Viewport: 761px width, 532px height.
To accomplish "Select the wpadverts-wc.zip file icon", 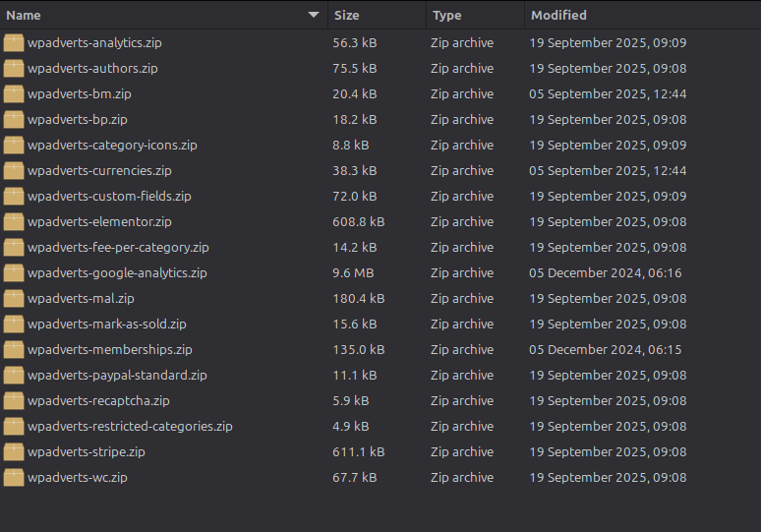I will click(x=13, y=478).
